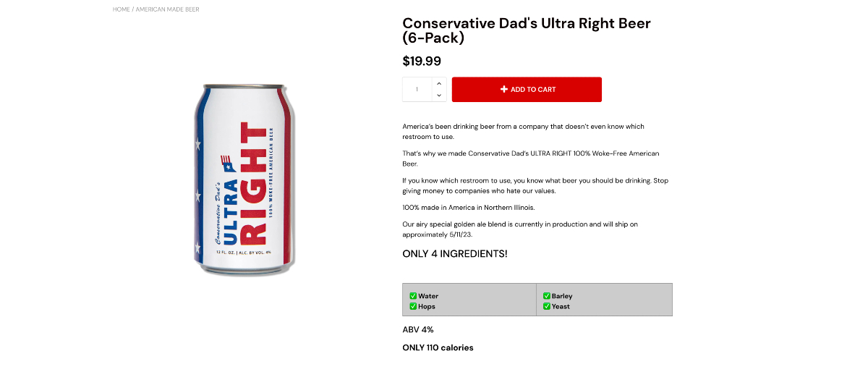Open the American Made Beer breadcrumb

[x=167, y=9]
